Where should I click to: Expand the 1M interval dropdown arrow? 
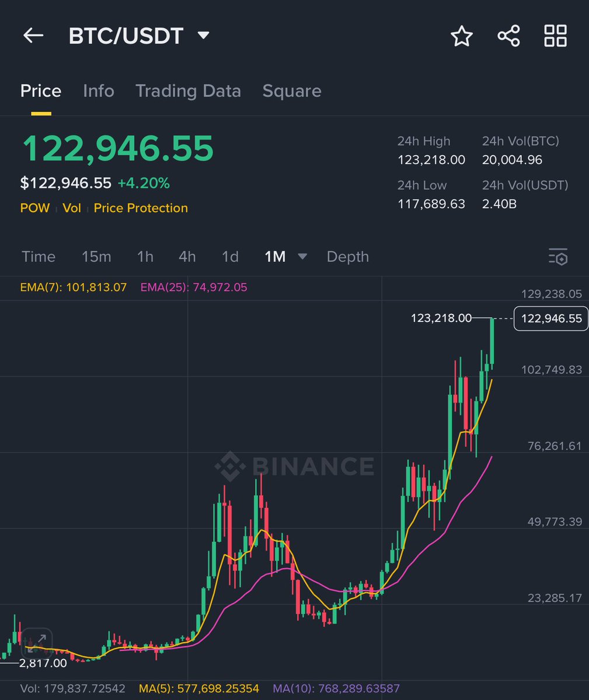coord(302,257)
